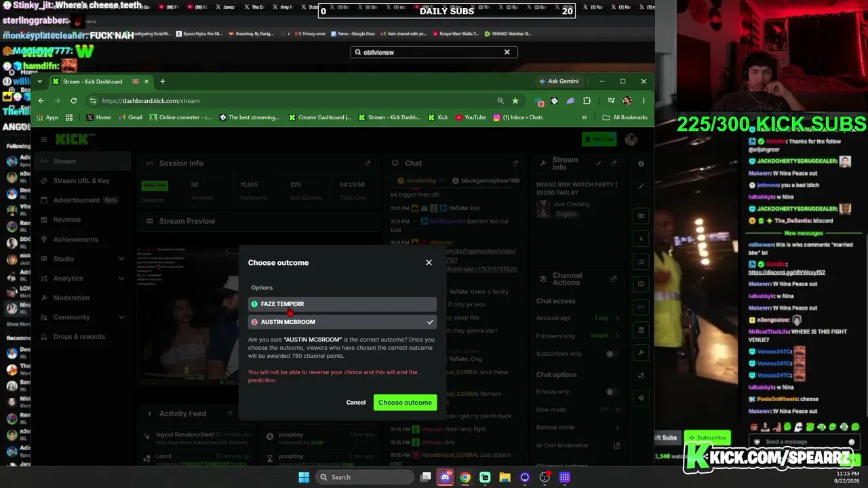Open the Account age setting chevron
Viewport: 868px width, 488px height.
(x=617, y=319)
